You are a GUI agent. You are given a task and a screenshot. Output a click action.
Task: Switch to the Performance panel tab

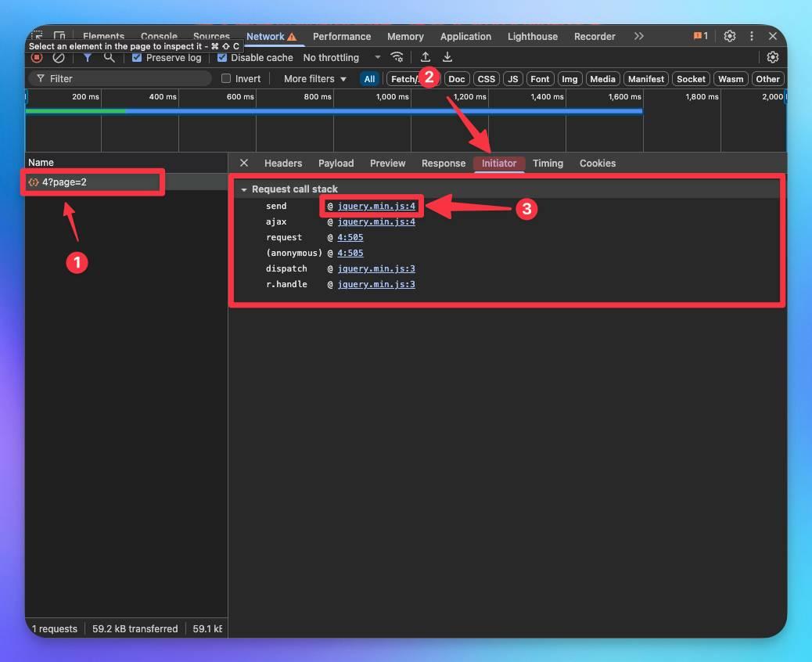pos(342,36)
